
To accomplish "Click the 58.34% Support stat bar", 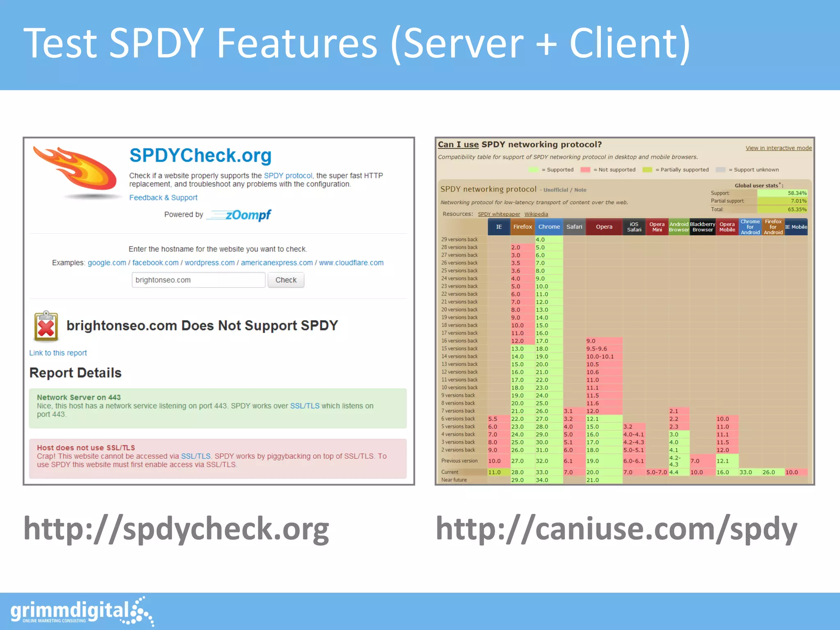I will [782, 193].
